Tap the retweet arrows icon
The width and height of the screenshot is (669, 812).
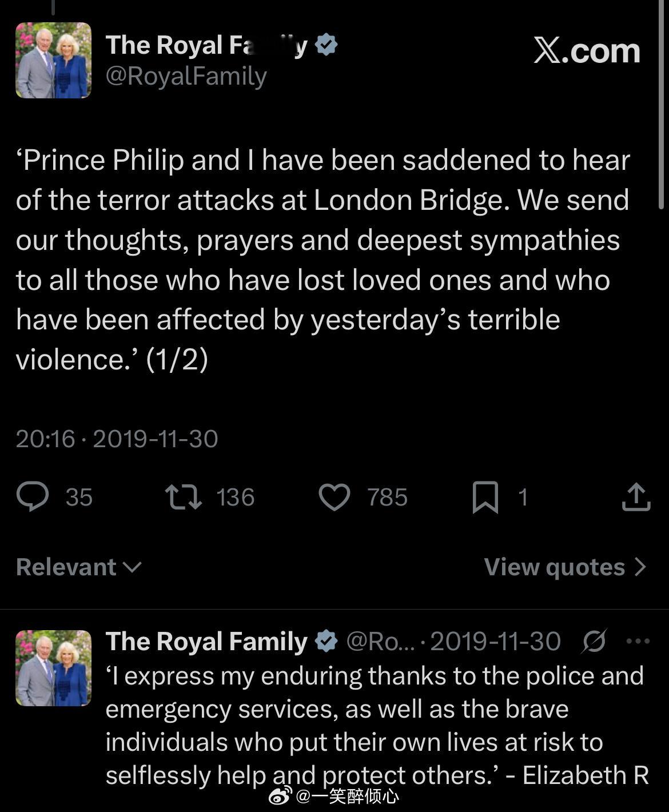183,496
